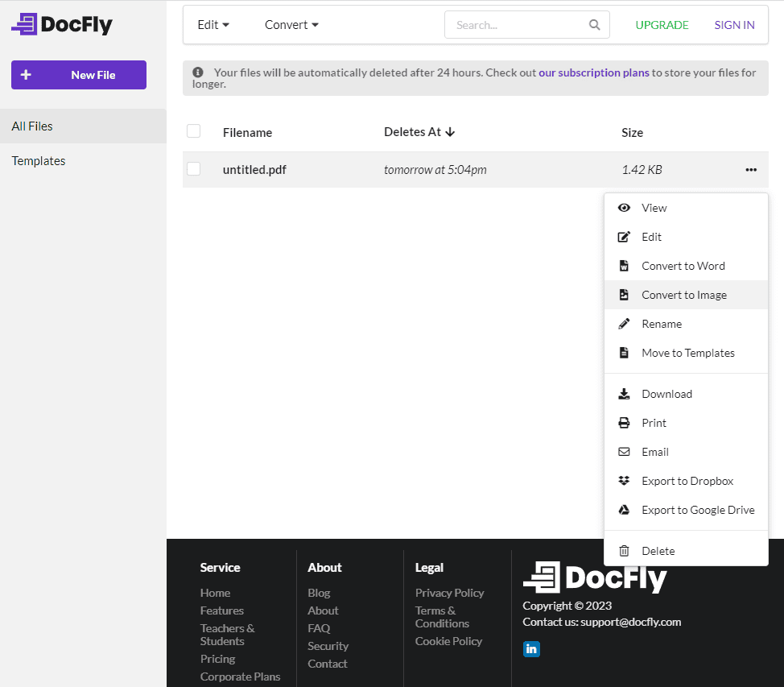This screenshot has height=687, width=784.
Task: Click the Filename column header
Action: tap(247, 133)
